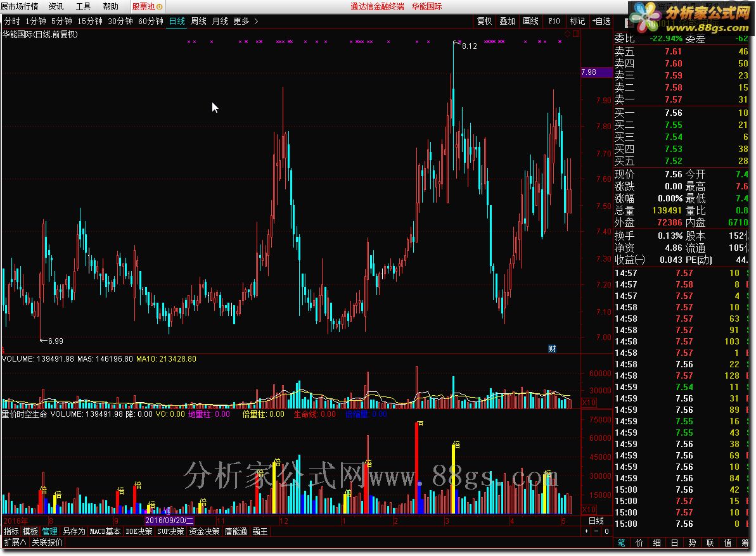
Task: Select the 细 detail tab
Action: click(x=657, y=543)
